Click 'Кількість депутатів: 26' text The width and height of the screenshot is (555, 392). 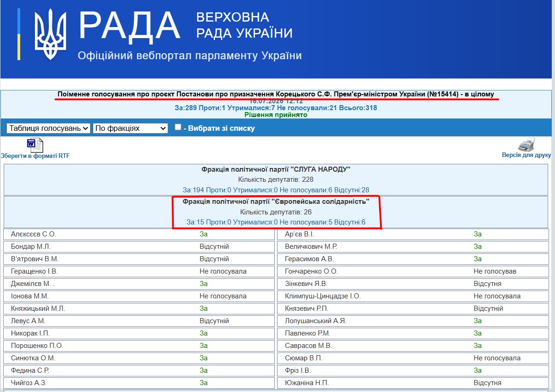(276, 212)
